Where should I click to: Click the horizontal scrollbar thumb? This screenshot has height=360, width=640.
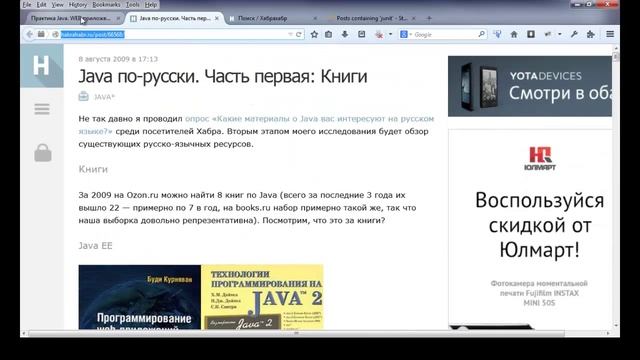click(x=296, y=333)
